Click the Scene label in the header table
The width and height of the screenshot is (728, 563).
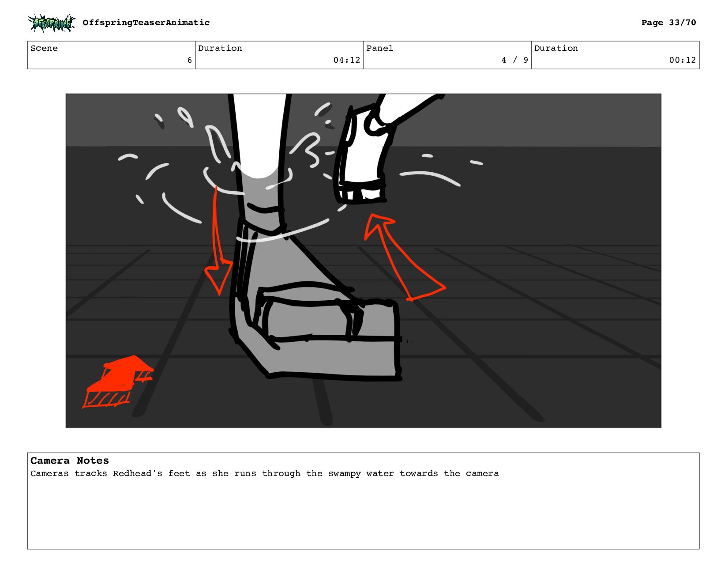point(44,48)
